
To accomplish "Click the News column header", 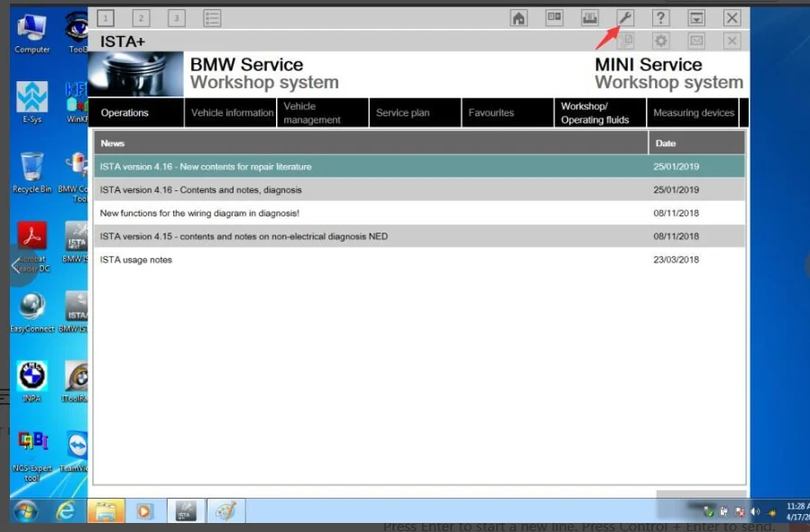I will click(x=371, y=143).
